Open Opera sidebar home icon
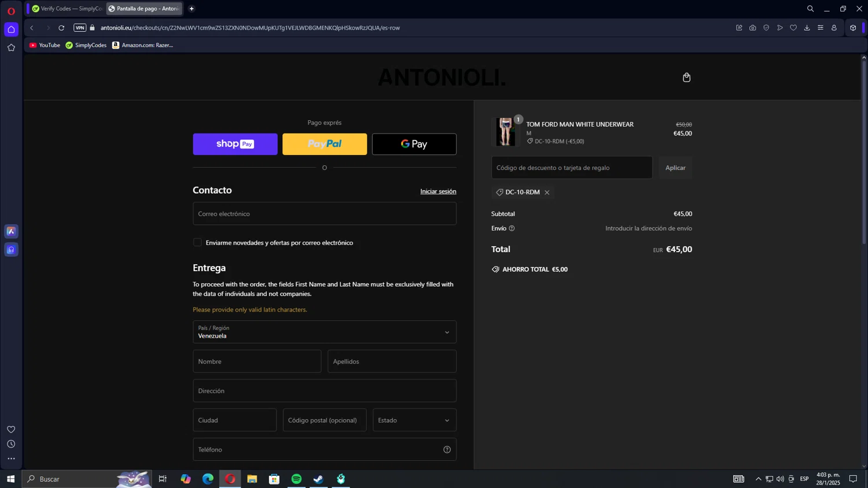The width and height of the screenshot is (868, 488). [x=11, y=29]
